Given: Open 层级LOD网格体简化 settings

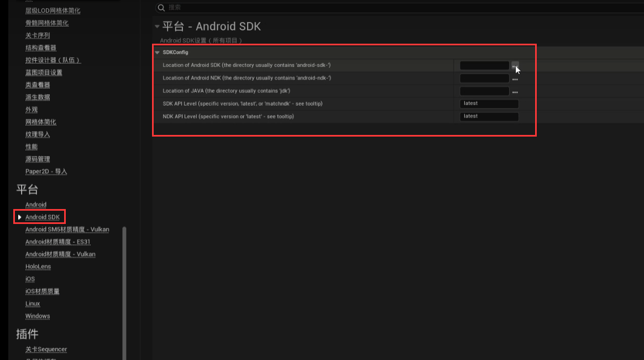Looking at the screenshot, I should [53, 11].
